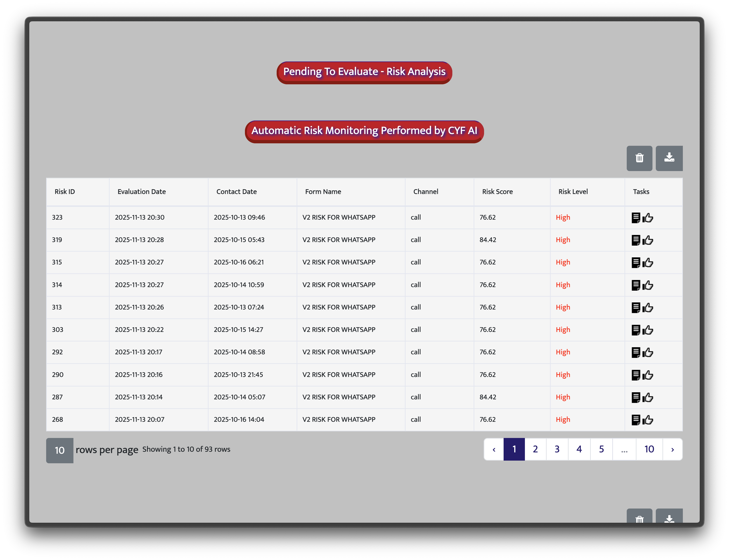The width and height of the screenshot is (729, 560).
Task: Select page 4 in pagination
Action: point(579,449)
